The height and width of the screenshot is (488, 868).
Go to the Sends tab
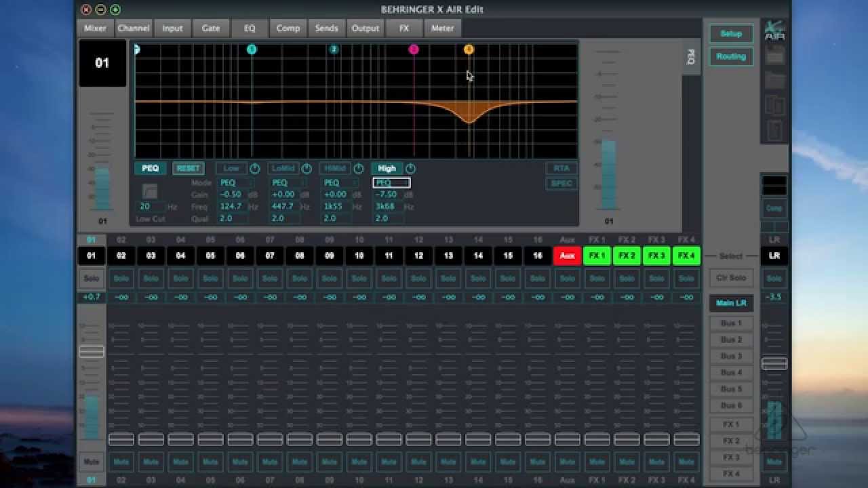point(327,28)
